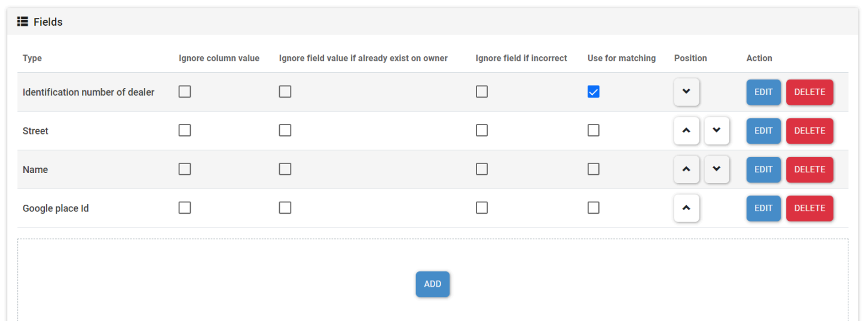Click the Action column header
The image size is (868, 328).
[759, 58]
